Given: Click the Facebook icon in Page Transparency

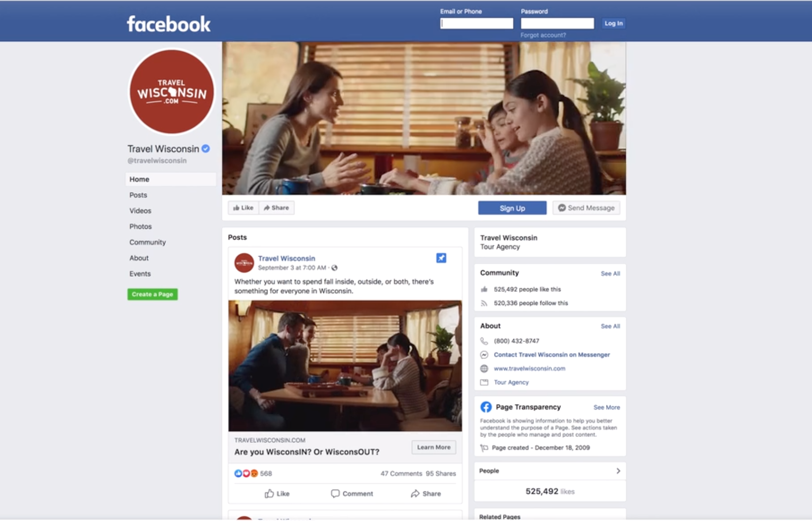Looking at the screenshot, I should pos(486,407).
